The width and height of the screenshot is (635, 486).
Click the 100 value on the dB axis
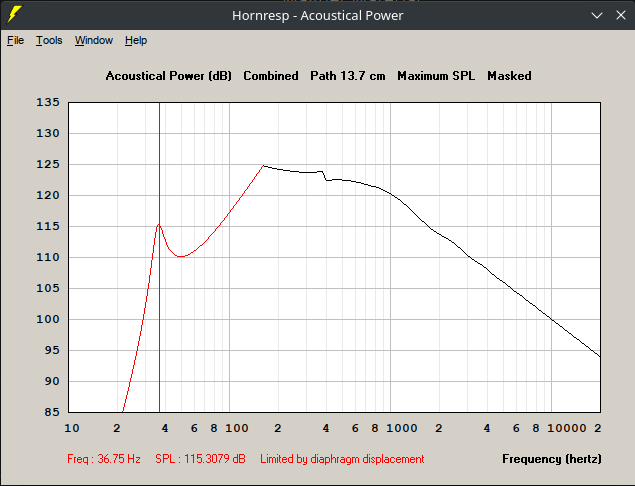point(48,319)
